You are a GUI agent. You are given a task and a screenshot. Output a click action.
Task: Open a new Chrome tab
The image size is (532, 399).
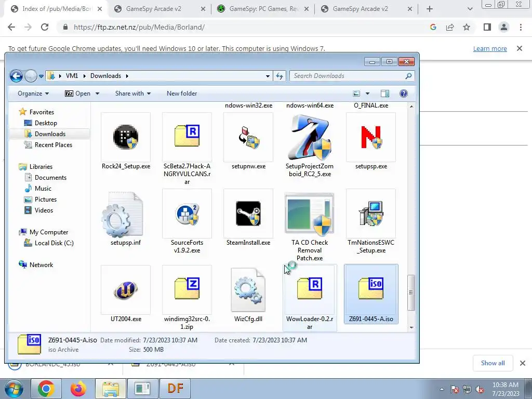(430, 9)
